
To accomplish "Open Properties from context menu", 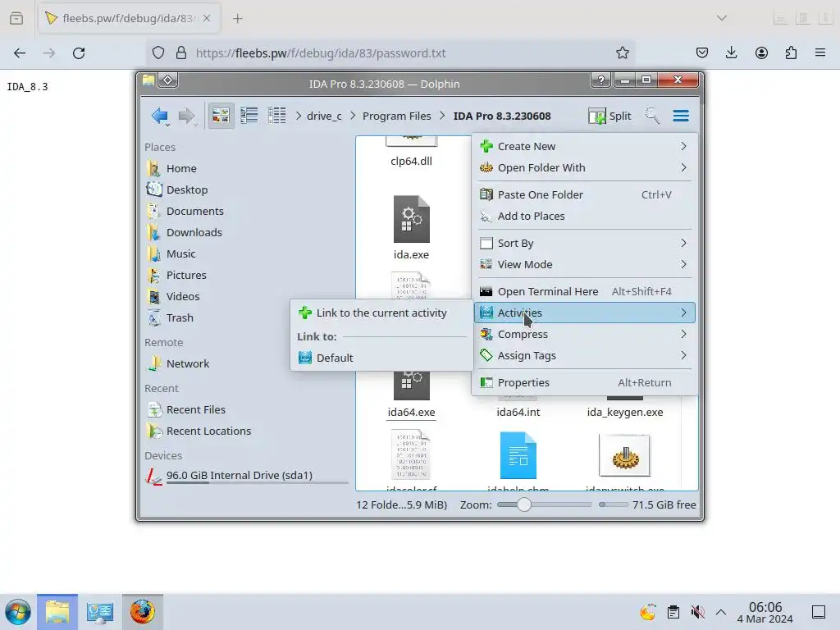I will (584, 382).
